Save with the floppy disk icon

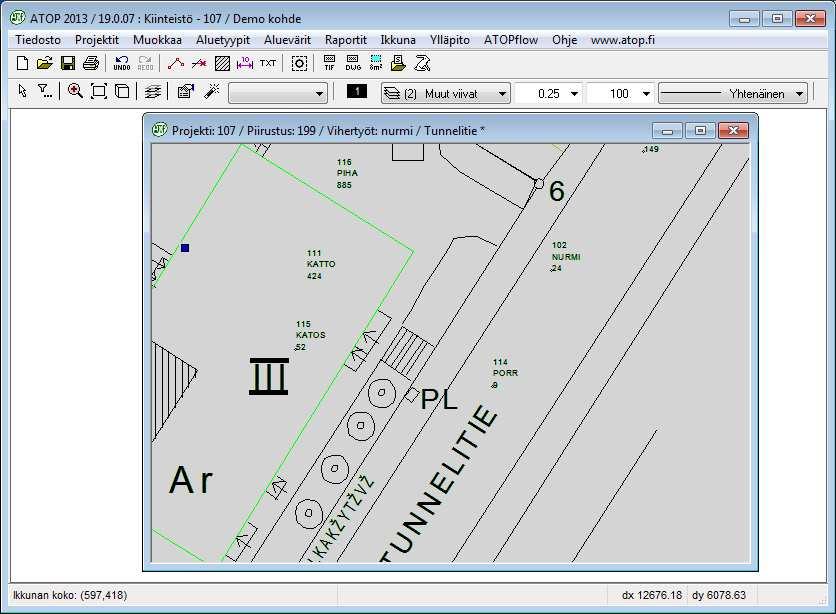point(68,63)
